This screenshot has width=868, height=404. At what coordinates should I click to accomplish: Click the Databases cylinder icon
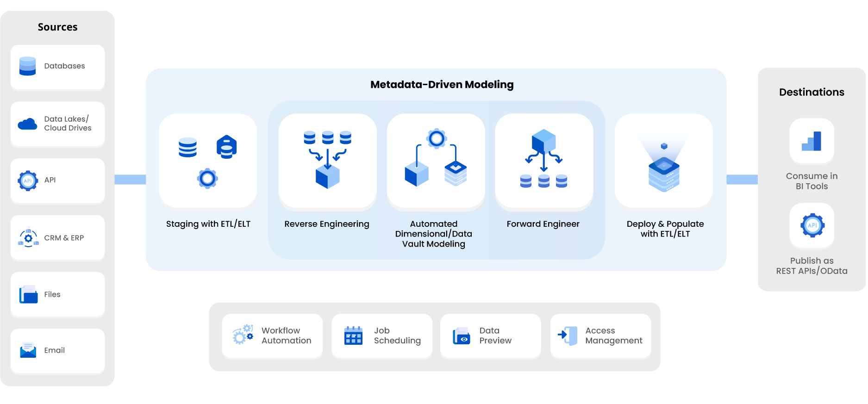[28, 66]
